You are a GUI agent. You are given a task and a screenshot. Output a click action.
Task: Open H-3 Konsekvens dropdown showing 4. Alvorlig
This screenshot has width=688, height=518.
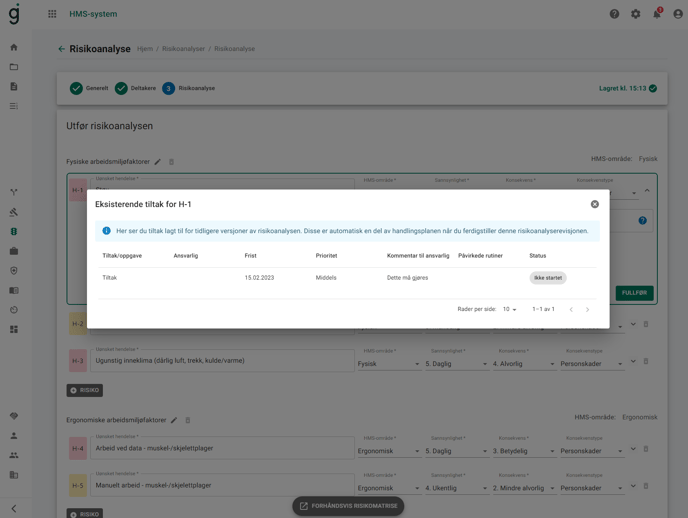pyautogui.click(x=524, y=364)
